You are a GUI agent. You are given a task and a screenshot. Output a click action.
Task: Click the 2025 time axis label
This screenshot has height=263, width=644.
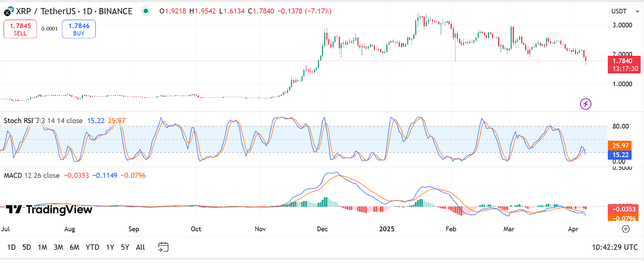click(387, 229)
